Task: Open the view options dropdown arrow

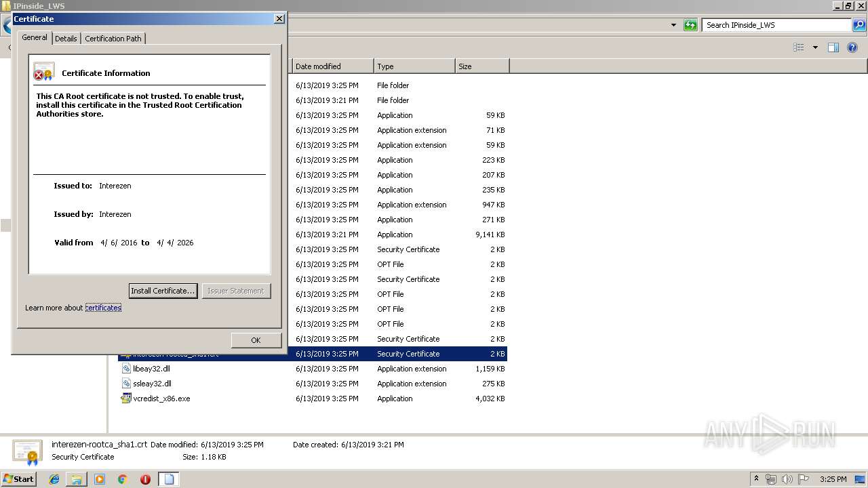Action: coord(815,47)
